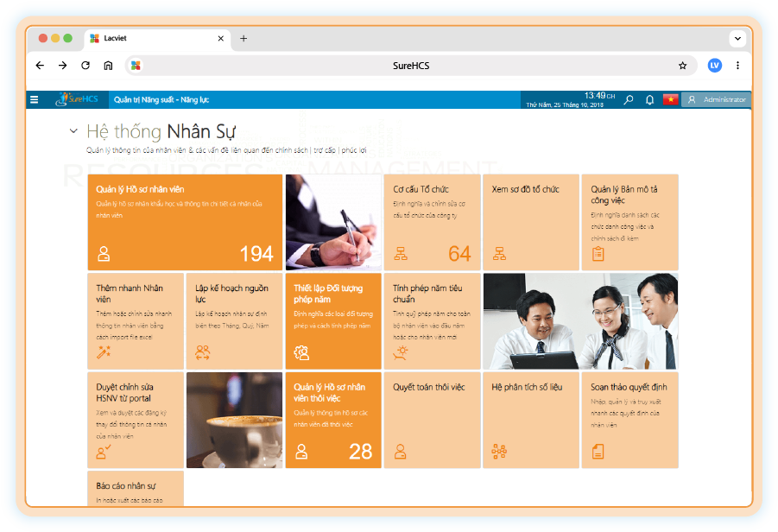The height and width of the screenshot is (532, 778).
Task: Select the Lacviet browser tab
Action: (x=158, y=38)
